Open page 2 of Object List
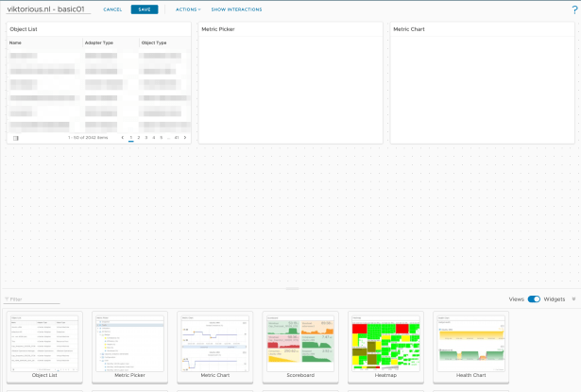 click(139, 138)
